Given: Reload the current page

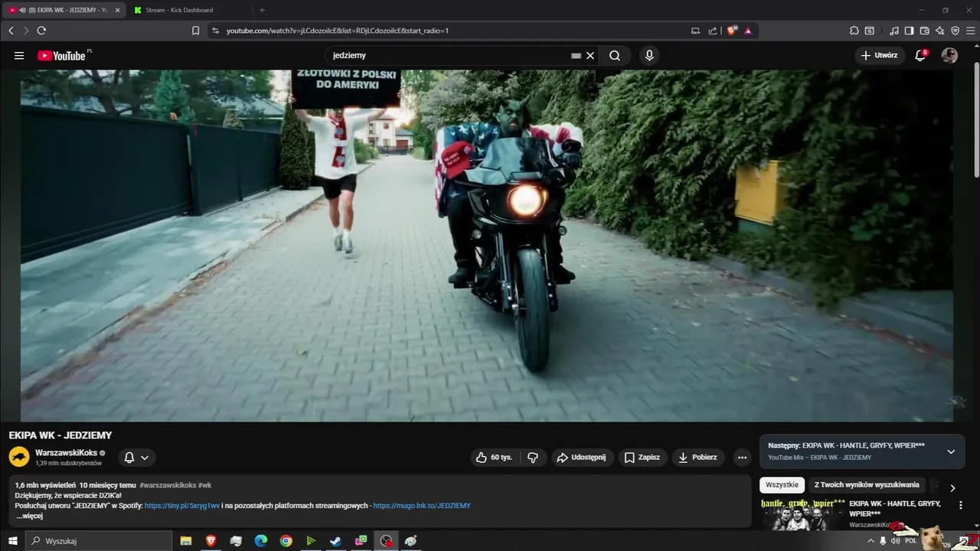Looking at the screenshot, I should click(41, 31).
